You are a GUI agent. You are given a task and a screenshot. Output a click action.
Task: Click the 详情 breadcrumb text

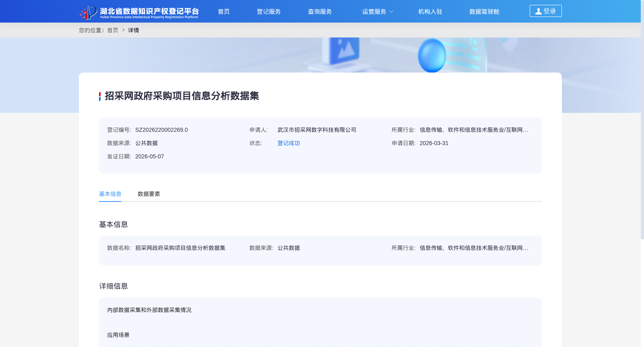134,30
